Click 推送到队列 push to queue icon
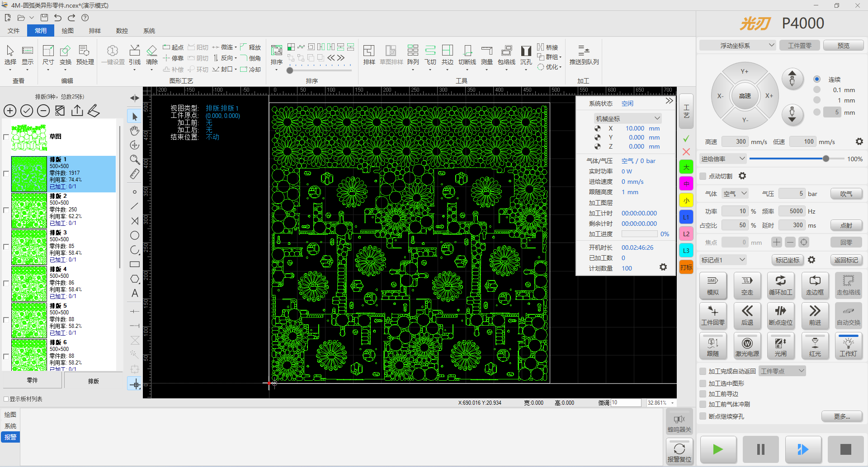Viewport: 868px width, 467px height. coord(584,55)
